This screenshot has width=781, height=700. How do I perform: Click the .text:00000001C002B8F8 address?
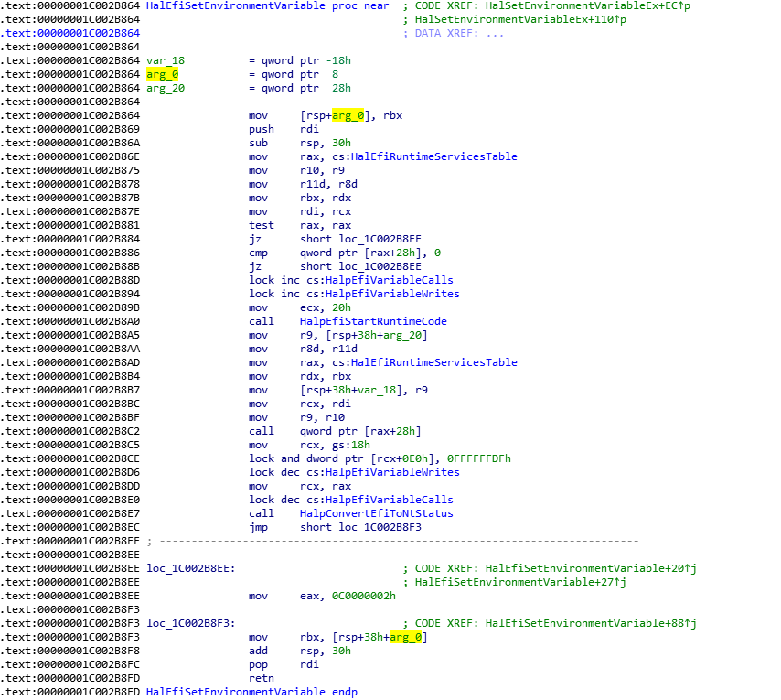(x=70, y=652)
